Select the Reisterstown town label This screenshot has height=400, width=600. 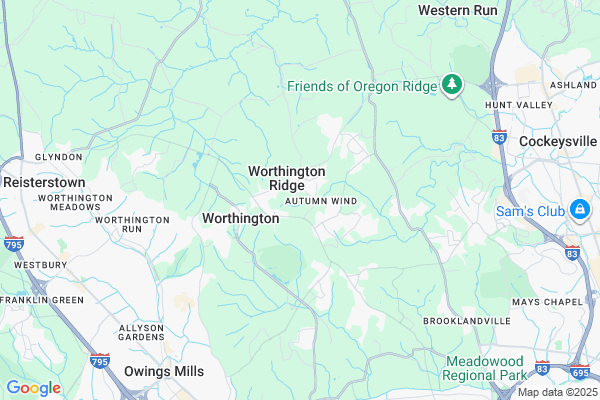44,183
